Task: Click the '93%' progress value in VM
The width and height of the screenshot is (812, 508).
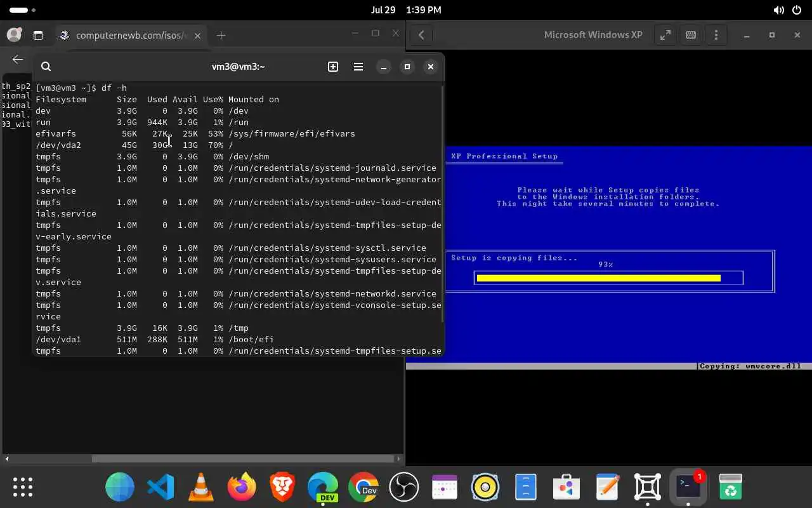Action: 606,265
